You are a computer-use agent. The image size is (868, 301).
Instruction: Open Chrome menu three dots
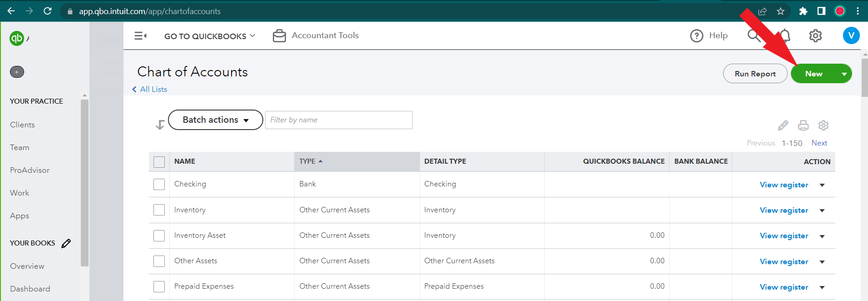(858, 11)
